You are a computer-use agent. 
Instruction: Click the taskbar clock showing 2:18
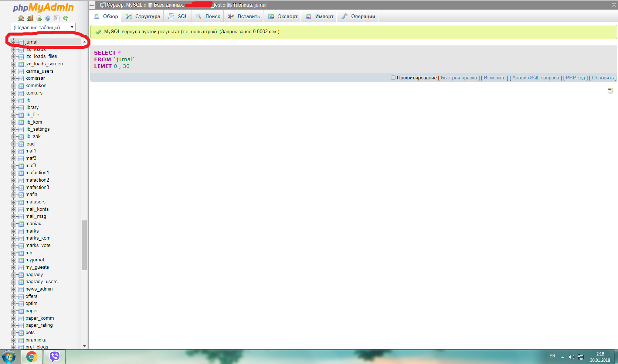click(x=600, y=357)
